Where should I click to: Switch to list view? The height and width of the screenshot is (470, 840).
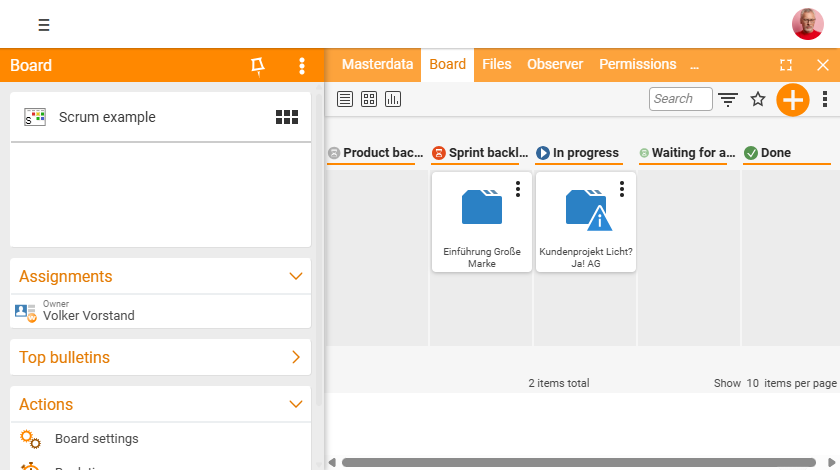pyautogui.click(x=344, y=99)
